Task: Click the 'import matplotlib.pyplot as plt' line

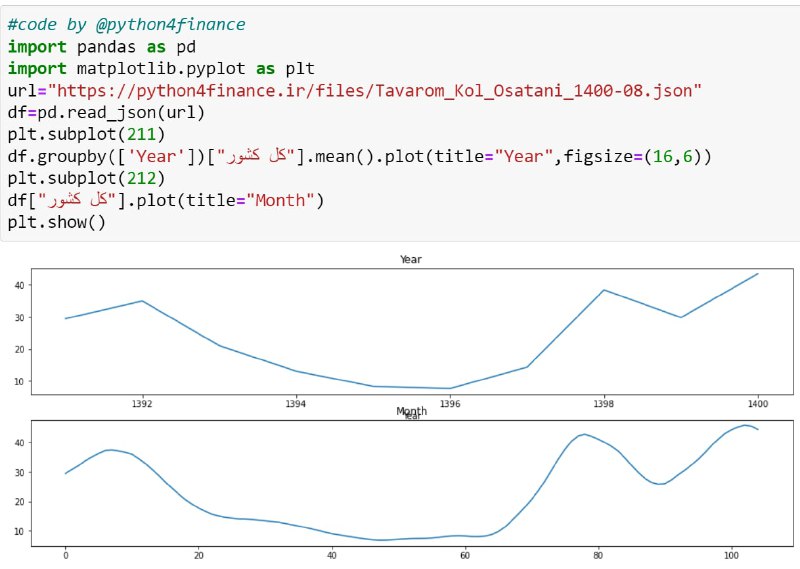Action: (161, 69)
